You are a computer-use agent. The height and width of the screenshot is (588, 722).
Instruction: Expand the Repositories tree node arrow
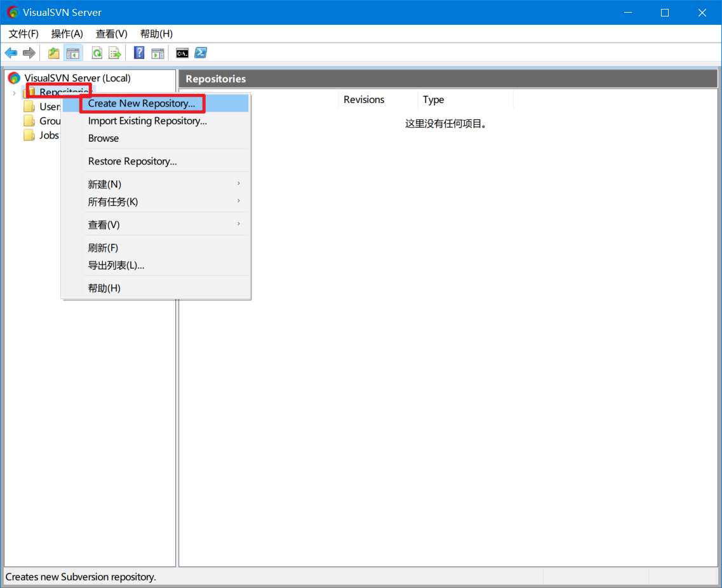point(14,93)
